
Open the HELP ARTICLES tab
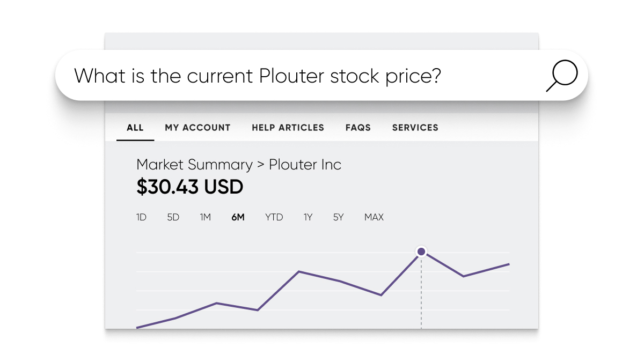tap(288, 128)
